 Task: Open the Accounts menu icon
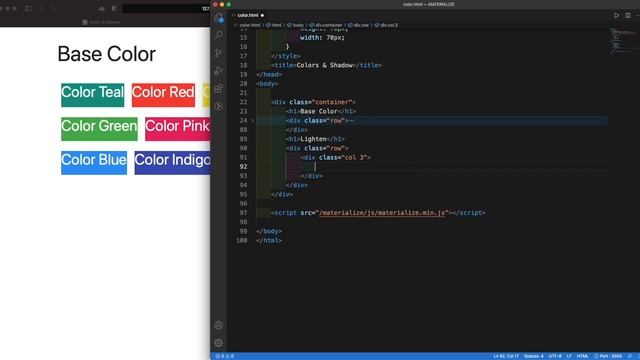click(x=219, y=325)
